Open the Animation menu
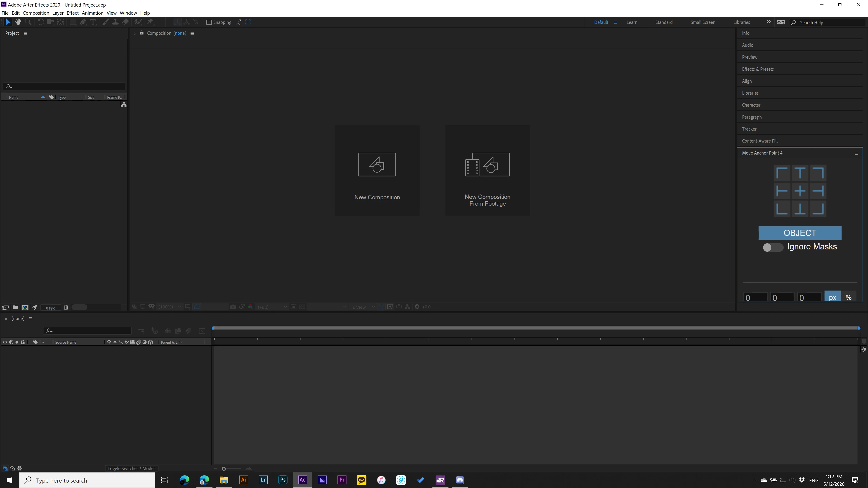868x488 pixels. click(92, 13)
